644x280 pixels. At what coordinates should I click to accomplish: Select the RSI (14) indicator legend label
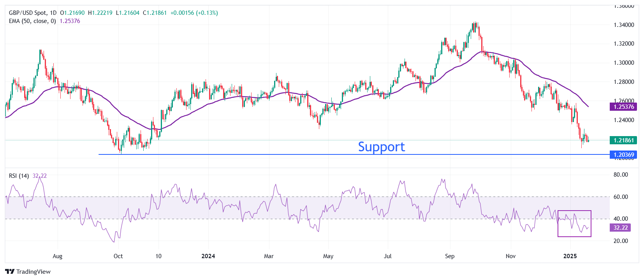(19, 176)
